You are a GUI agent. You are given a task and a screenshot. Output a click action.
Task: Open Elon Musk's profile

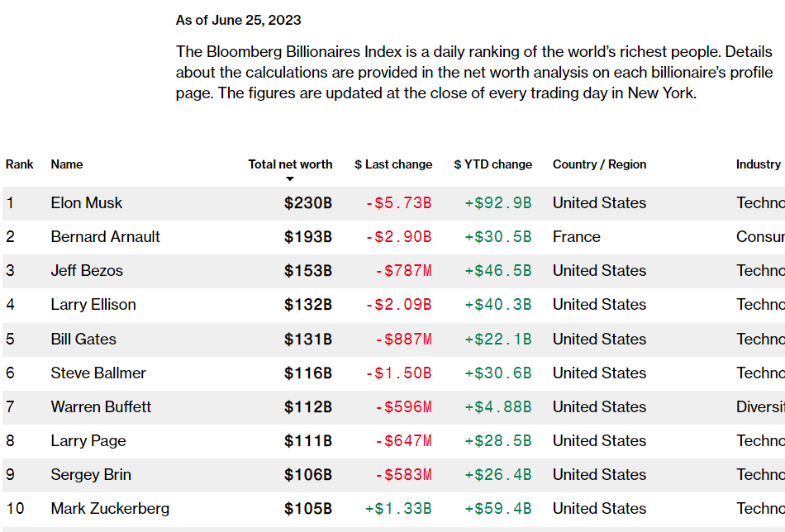tap(87, 203)
